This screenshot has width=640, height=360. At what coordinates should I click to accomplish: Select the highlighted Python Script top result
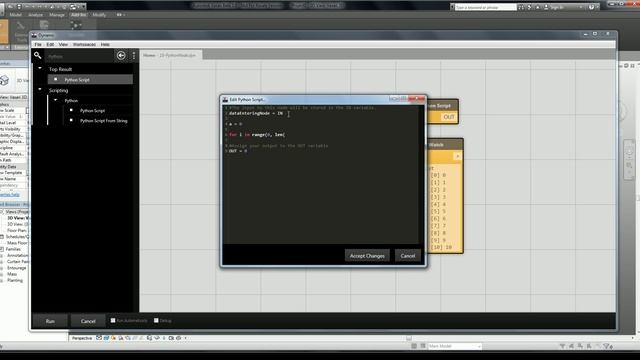coord(90,80)
